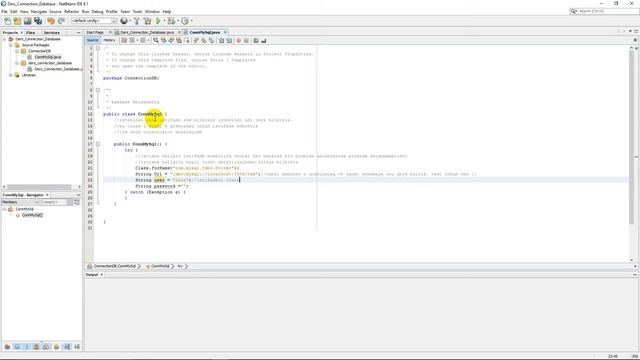Click the Clean and Build Project icon
640x360 pixels.
pos(147,21)
